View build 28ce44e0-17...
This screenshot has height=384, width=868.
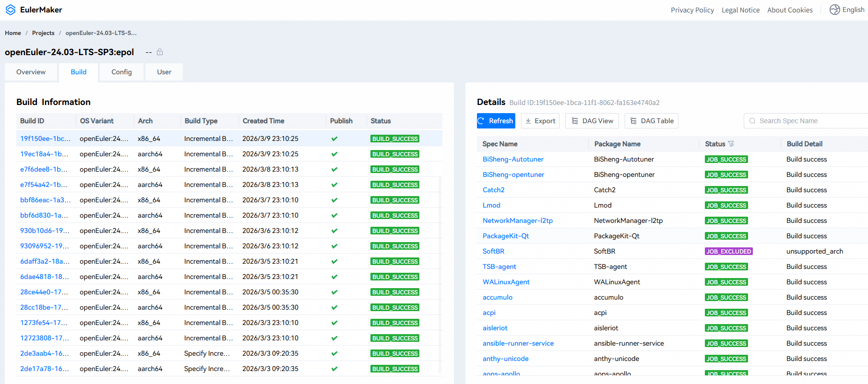(x=44, y=292)
